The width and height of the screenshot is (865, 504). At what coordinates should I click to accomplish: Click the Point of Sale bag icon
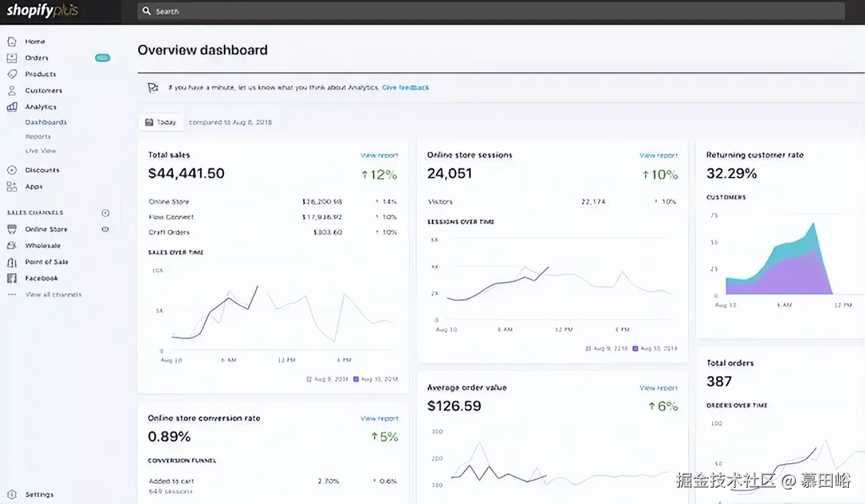coord(11,262)
